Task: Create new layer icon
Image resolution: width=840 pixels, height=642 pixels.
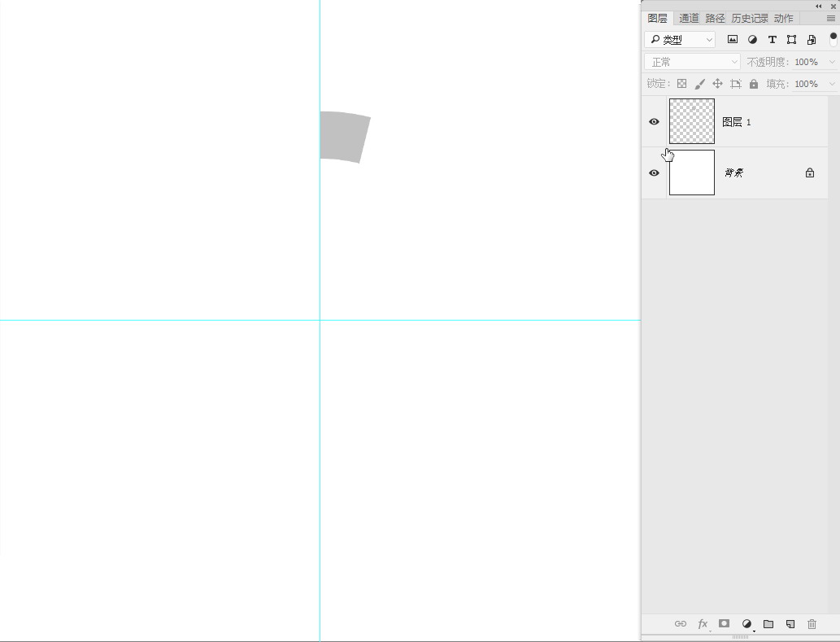Action: coord(790,624)
